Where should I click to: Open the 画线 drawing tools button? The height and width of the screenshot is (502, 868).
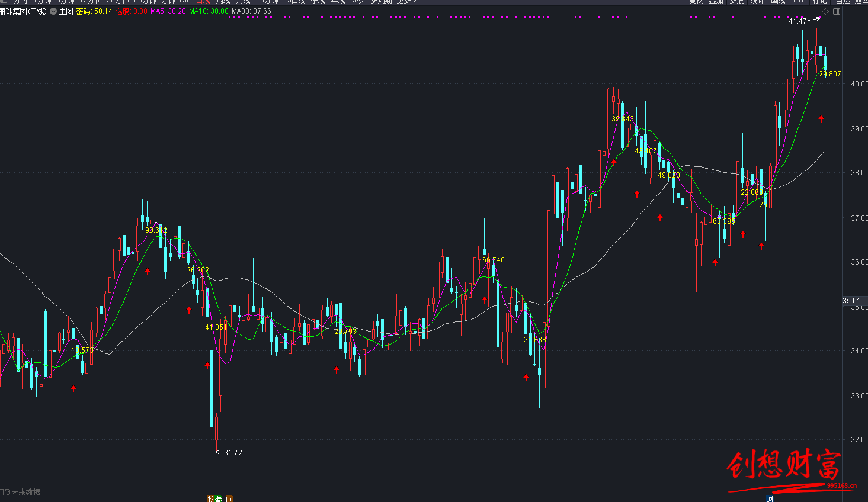click(x=778, y=2)
